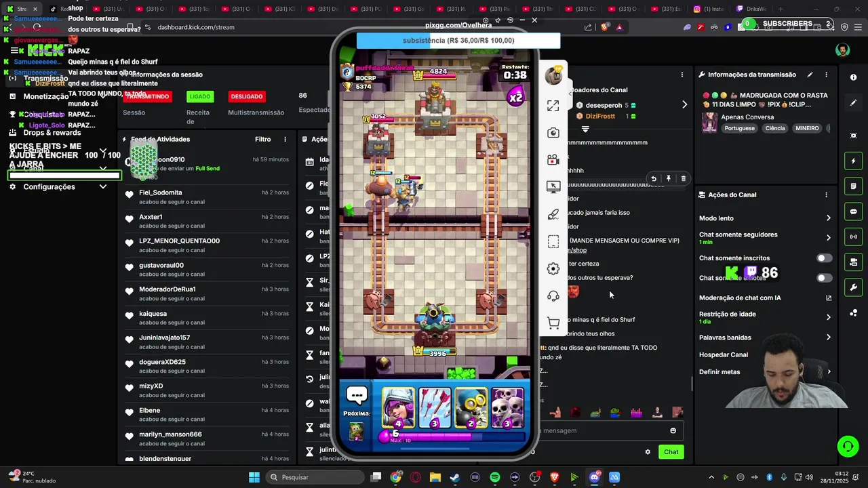Open Moderação de chat com IA external link
The width and height of the screenshot is (868, 488).
829,298
